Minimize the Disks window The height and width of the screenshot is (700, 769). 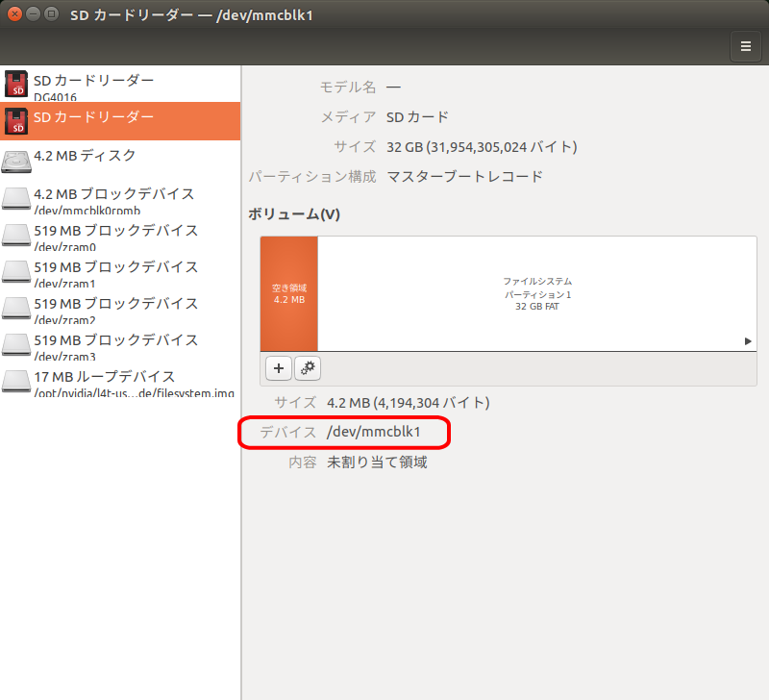33,14
